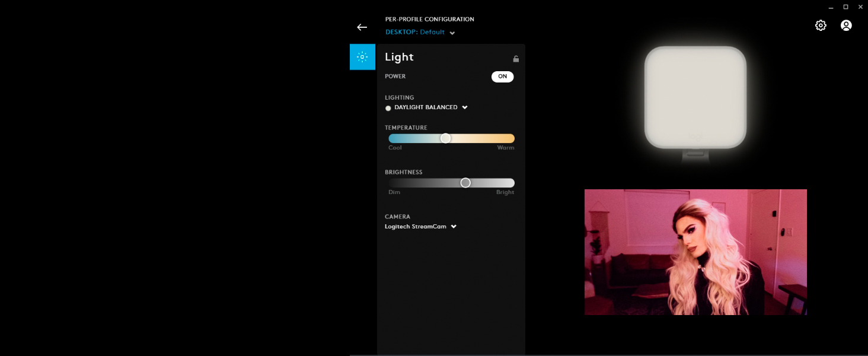Set brightness to the Bright end of slider
Viewport: 868px width, 356px height.
(x=511, y=183)
